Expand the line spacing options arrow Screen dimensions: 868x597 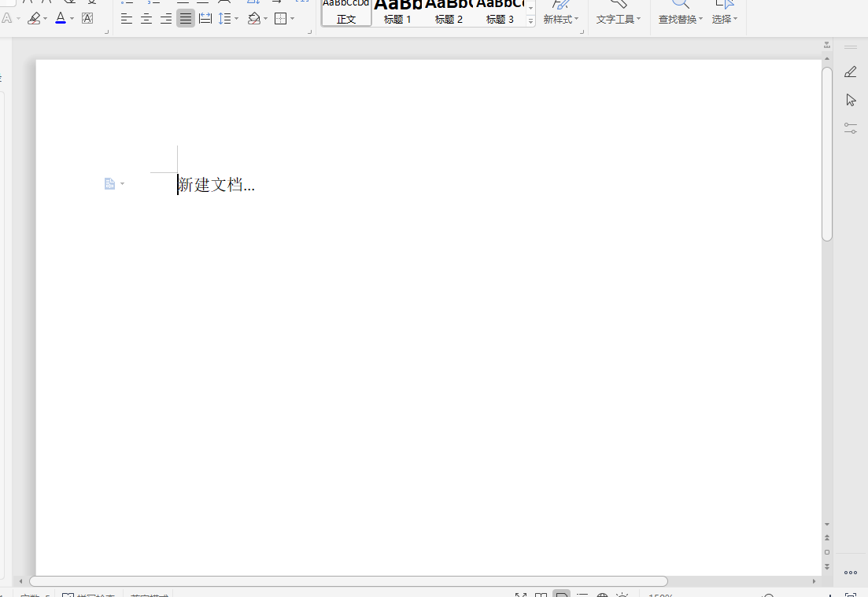click(236, 19)
